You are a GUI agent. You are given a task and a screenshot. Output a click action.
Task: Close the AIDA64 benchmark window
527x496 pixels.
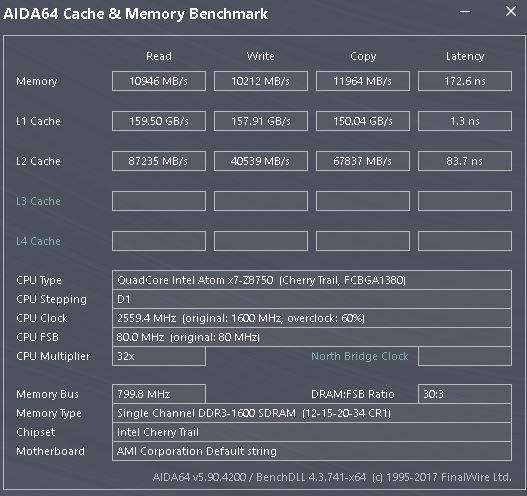(x=511, y=11)
